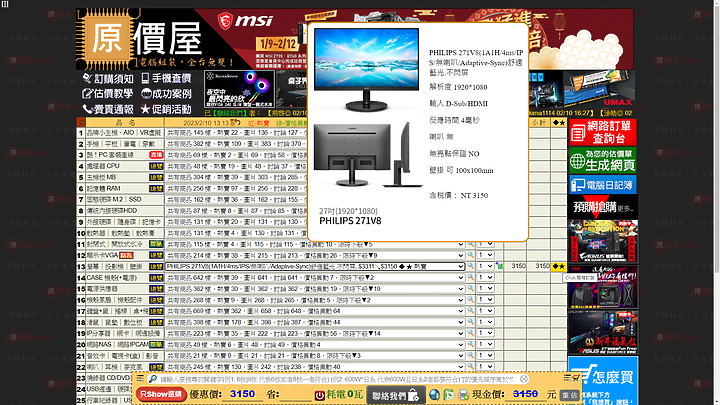Click the 預購搶購 button

tap(602, 207)
